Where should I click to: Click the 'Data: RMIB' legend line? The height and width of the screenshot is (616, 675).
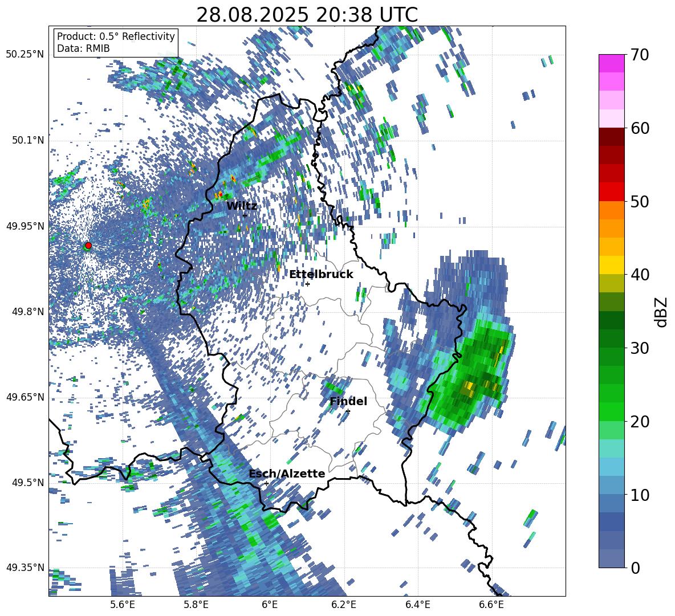pos(83,48)
